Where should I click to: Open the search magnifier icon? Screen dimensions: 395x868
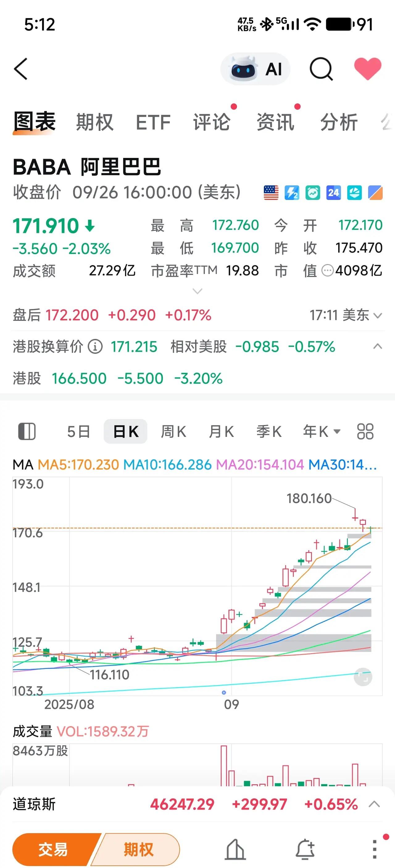(x=321, y=69)
